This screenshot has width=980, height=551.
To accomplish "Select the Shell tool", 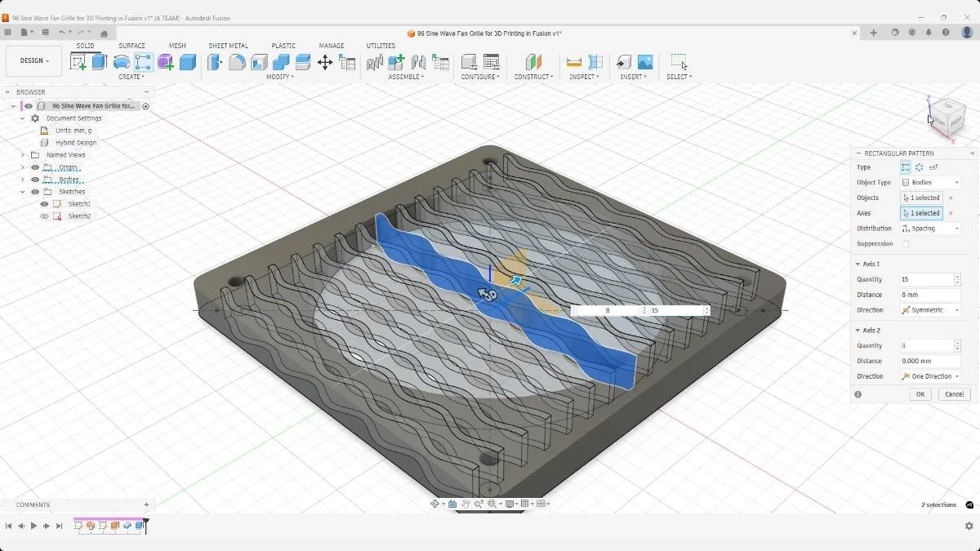I will [x=259, y=62].
